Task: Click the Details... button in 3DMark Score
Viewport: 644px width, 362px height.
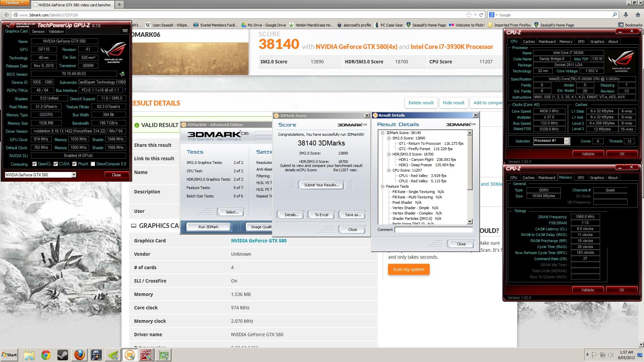Action: tap(291, 215)
